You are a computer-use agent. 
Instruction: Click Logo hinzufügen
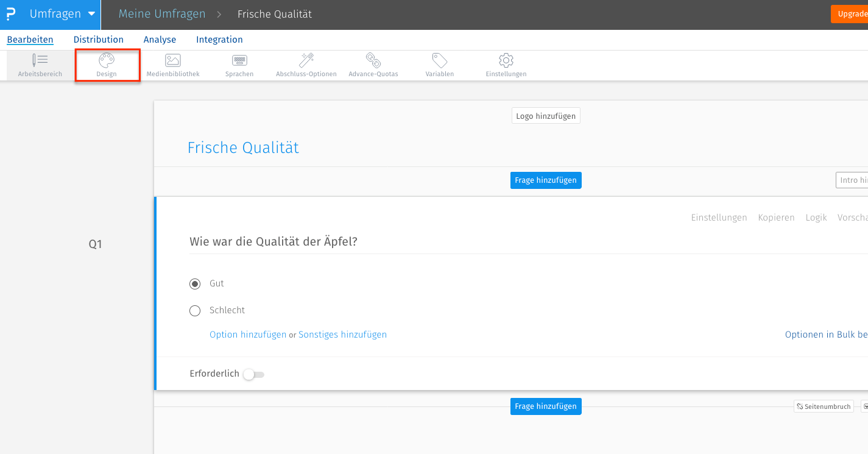(x=545, y=115)
